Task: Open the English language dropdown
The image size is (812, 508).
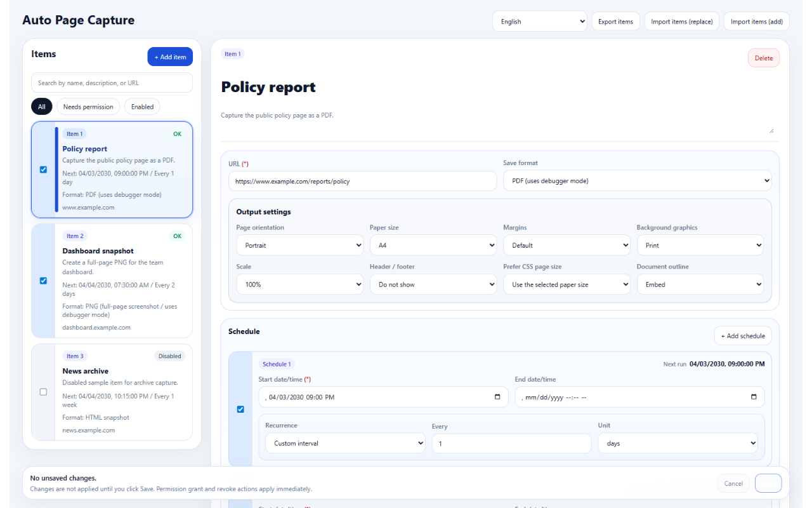Action: click(540, 22)
